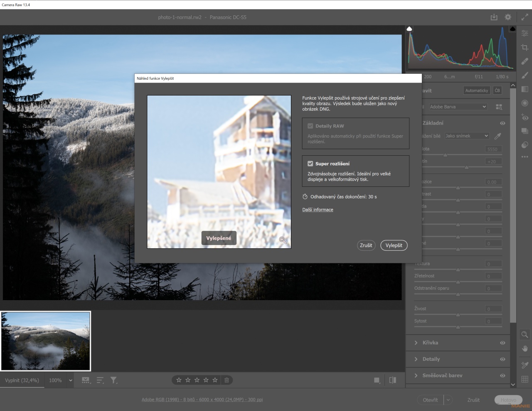Image resolution: width=532 pixels, height=411 pixels.
Task: Toggle the Super rozlišení checkbox
Action: click(x=310, y=163)
